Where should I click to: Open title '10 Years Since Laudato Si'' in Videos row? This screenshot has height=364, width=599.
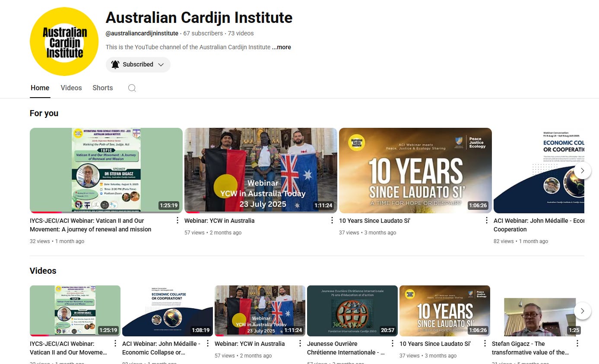coord(435,344)
